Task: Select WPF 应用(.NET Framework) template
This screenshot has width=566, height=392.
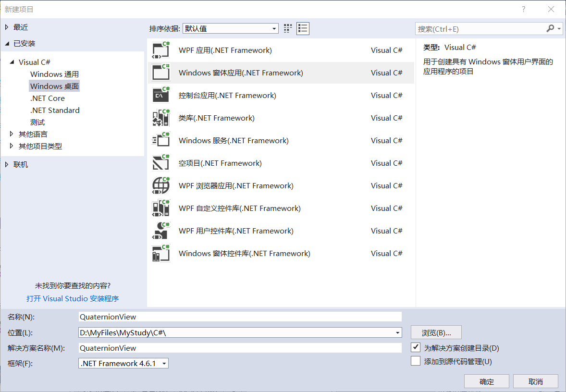Action: pos(281,50)
